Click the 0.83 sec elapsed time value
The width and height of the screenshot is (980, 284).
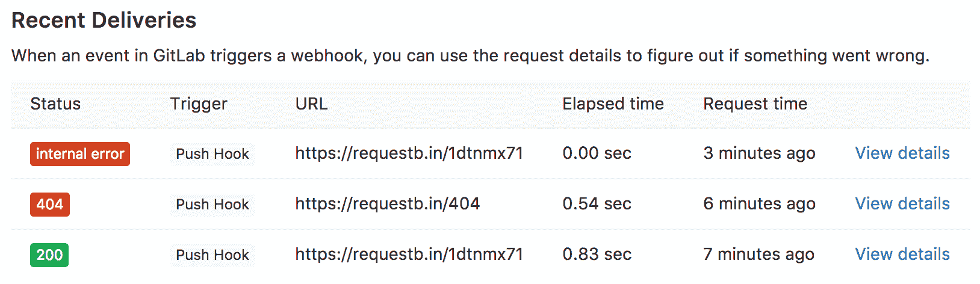[x=597, y=255]
